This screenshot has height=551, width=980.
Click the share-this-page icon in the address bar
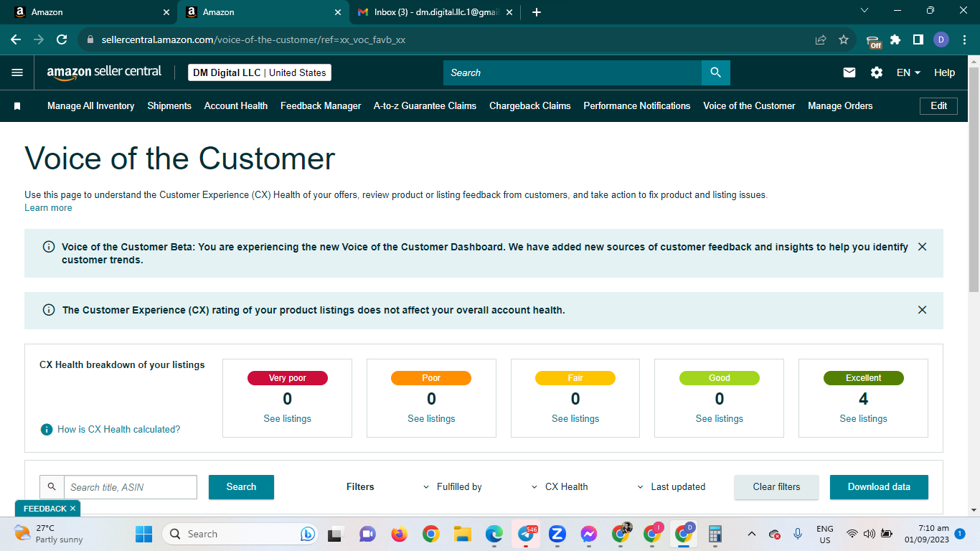click(821, 40)
